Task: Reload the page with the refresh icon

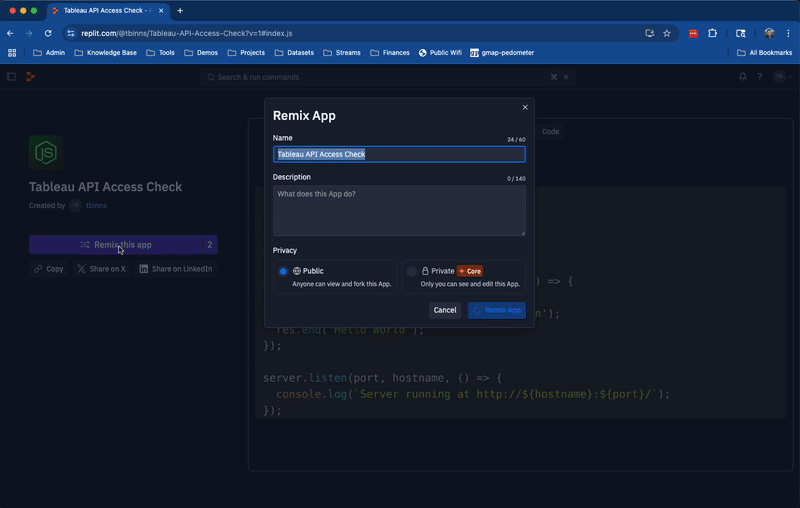Action: pyautogui.click(x=48, y=33)
